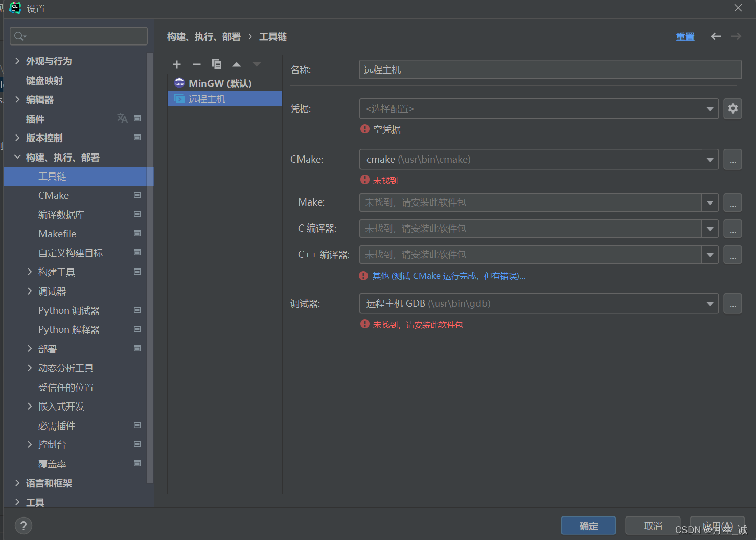Screen dimensions: 756x540
Task: Click the 名称 input field
Action: click(x=551, y=70)
